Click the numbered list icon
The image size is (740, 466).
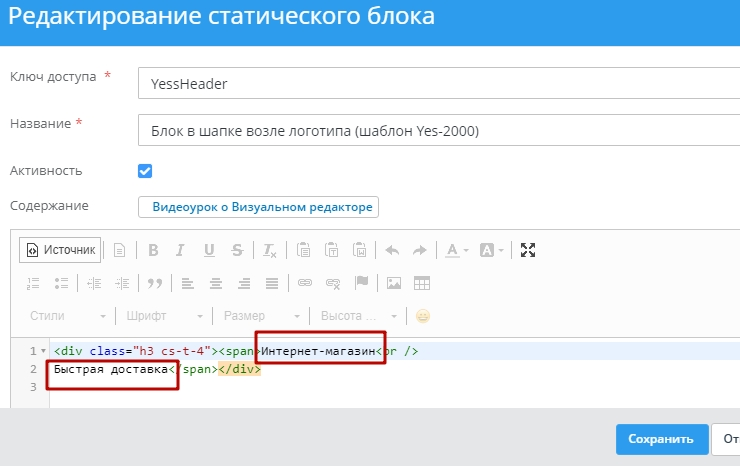coord(33,283)
